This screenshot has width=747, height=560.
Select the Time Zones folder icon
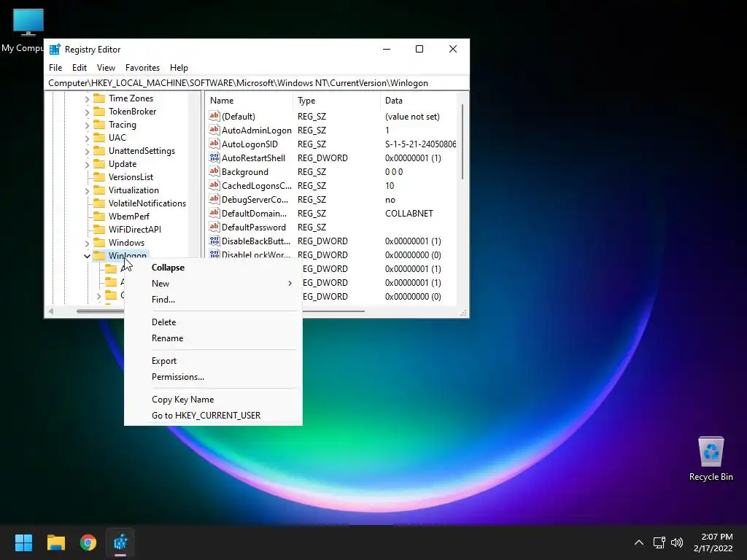click(99, 98)
